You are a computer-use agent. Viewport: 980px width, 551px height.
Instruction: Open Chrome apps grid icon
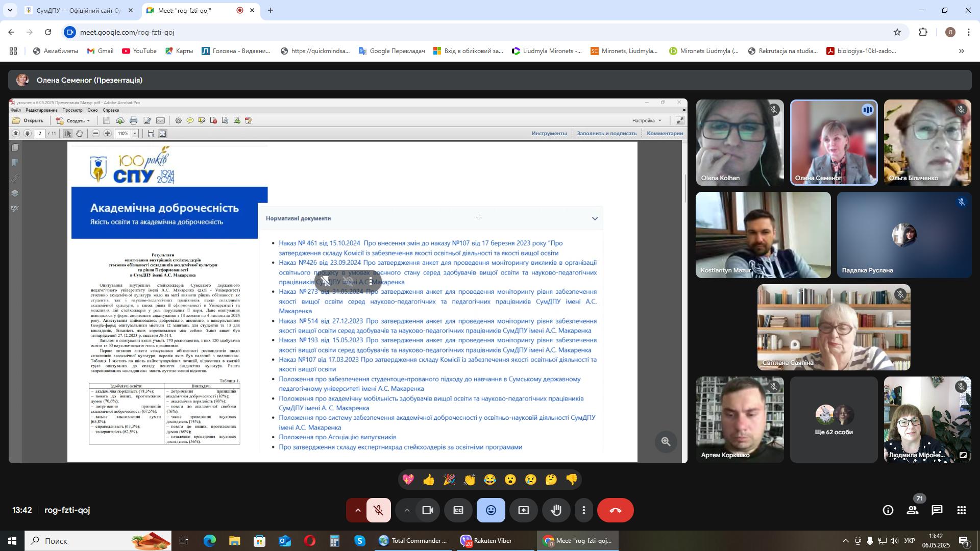click(x=13, y=51)
